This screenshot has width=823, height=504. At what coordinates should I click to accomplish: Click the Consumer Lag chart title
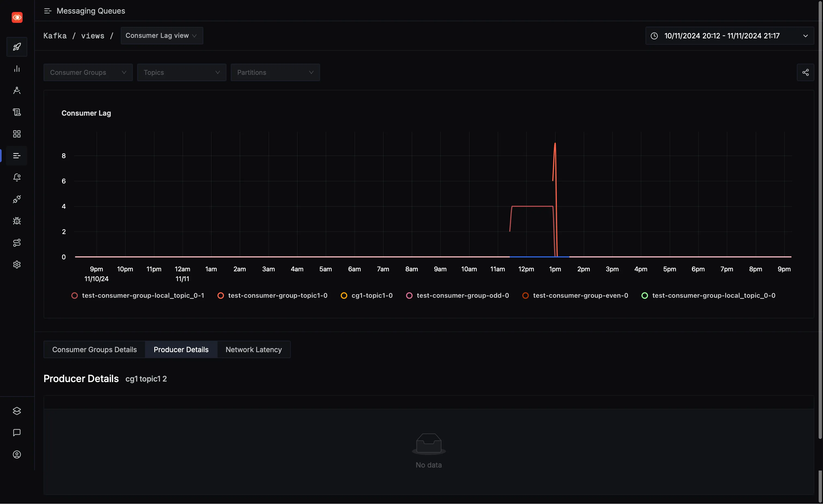pos(86,113)
